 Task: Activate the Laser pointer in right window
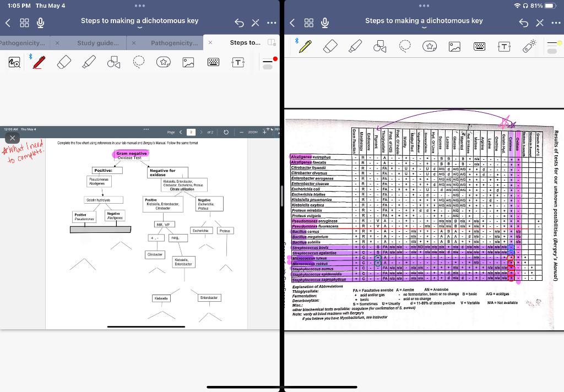[529, 46]
